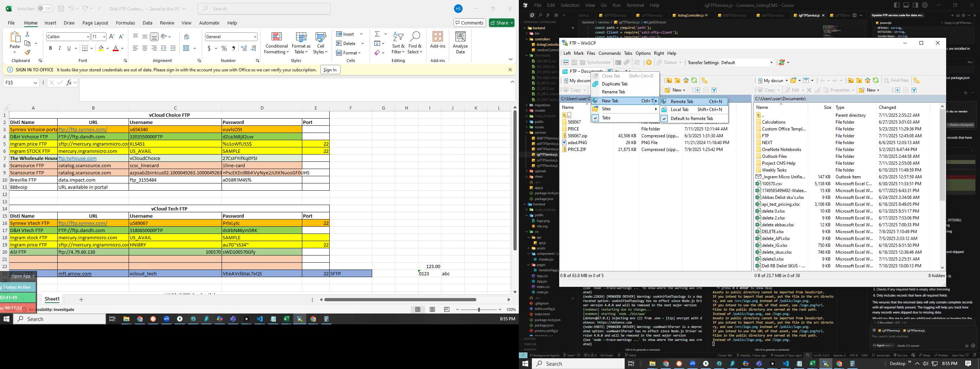Toggle Italic formatting in Excel ribbon
Image resolution: width=980 pixels, height=369 pixels.
(59, 48)
